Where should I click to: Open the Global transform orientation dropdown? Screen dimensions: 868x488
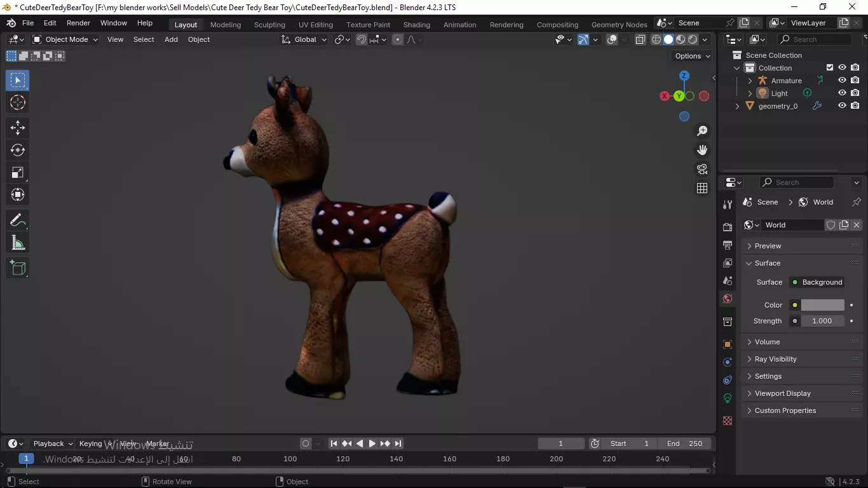304,39
